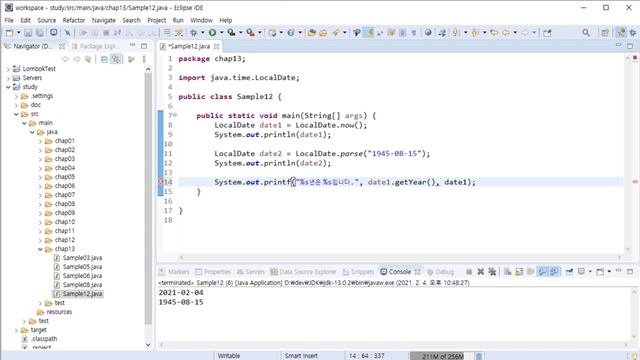Toggle Scroll Lock in the console toolbar
Image resolution: width=640 pixels, height=360 pixels.
point(519,272)
